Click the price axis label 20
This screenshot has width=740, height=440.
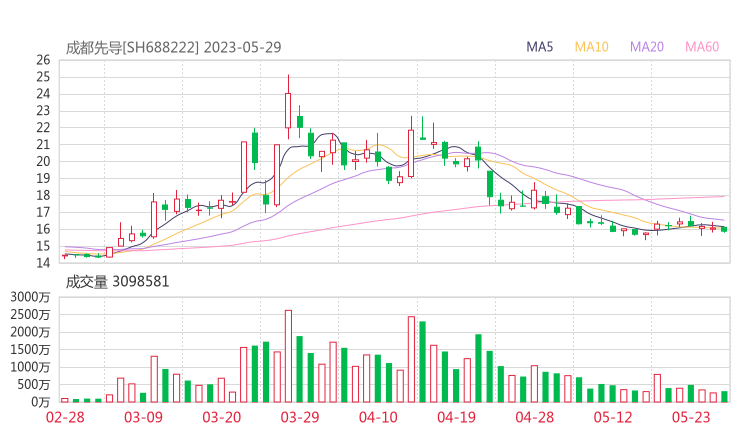[43, 161]
